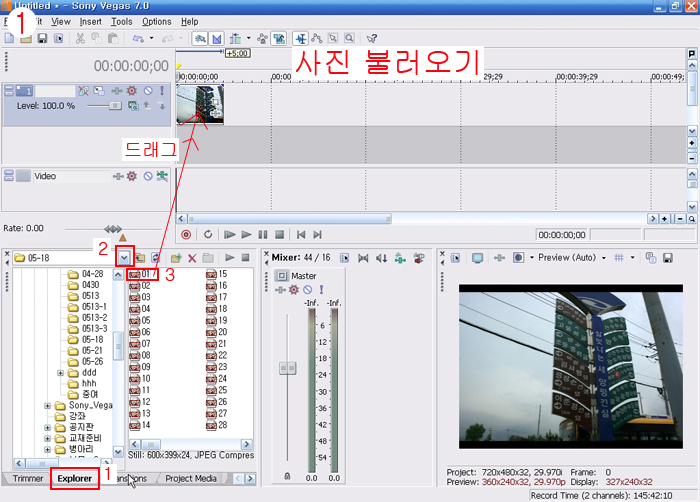The width and height of the screenshot is (700, 502).
Task: Adjust the Master volume fader
Action: tap(288, 368)
